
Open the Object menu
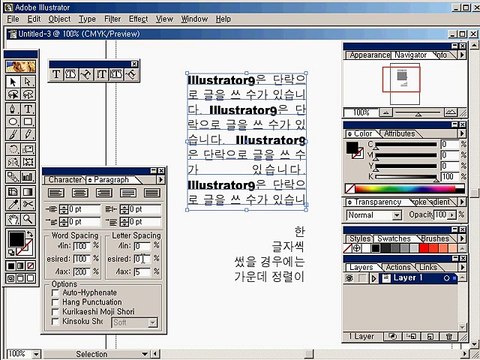coord(59,19)
